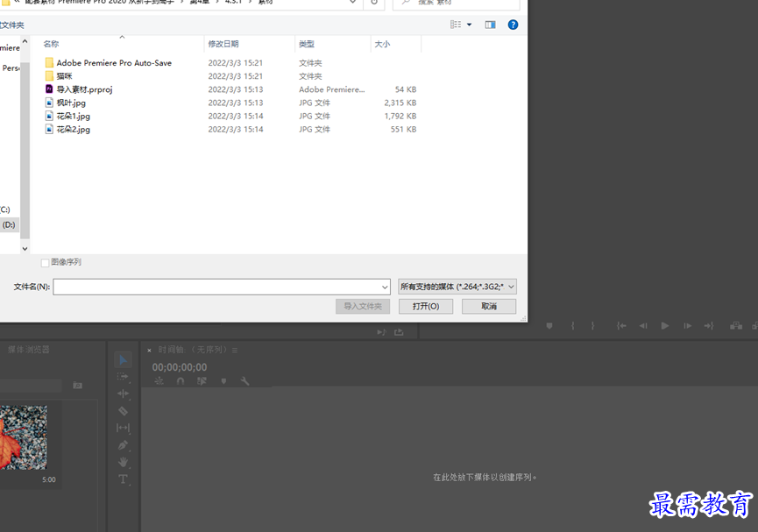Open the 文件名 history dropdown arrow
Screen dimensions: 758x532
pyautogui.click(x=385, y=287)
